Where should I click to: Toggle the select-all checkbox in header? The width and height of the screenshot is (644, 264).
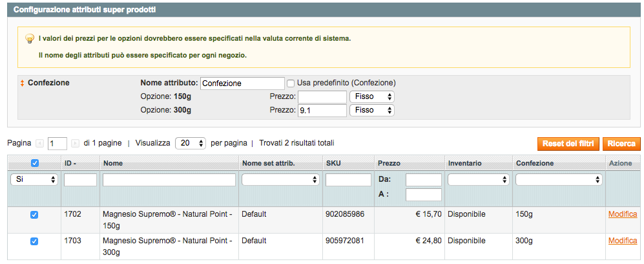click(x=34, y=164)
